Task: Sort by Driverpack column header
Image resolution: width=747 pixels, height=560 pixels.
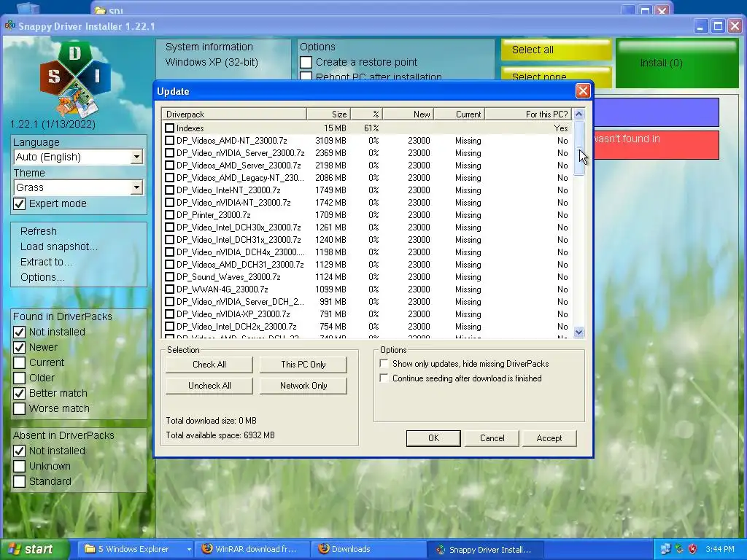Action: pyautogui.click(x=234, y=114)
